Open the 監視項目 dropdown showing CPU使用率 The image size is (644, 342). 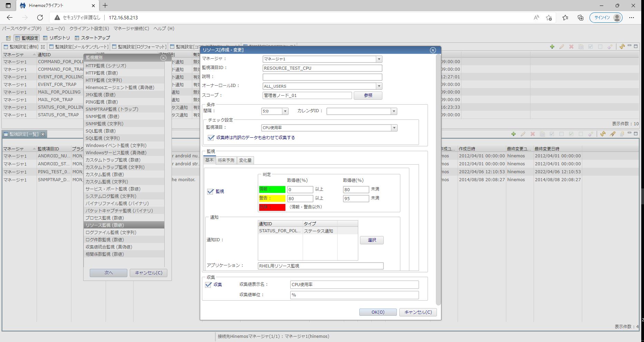(x=394, y=128)
